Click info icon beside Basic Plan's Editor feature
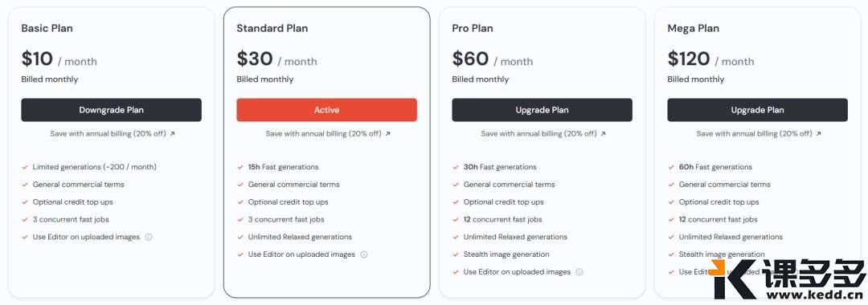Image resolution: width=868 pixels, height=305 pixels. [149, 237]
